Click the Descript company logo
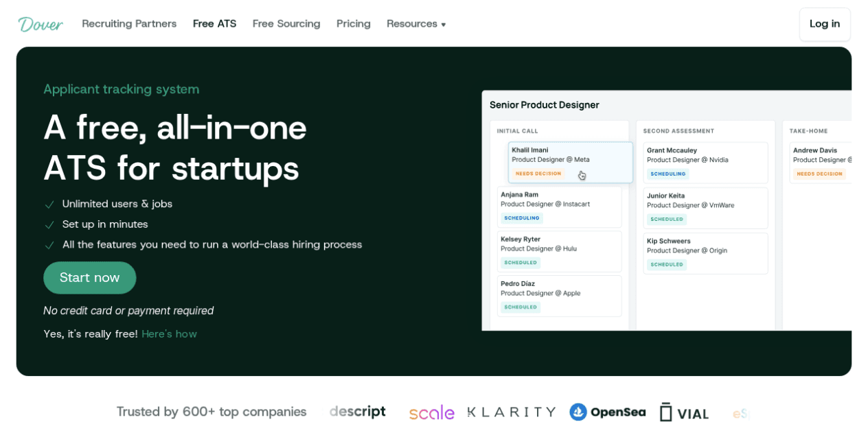Viewport: 868px width, 435px height. (357, 412)
